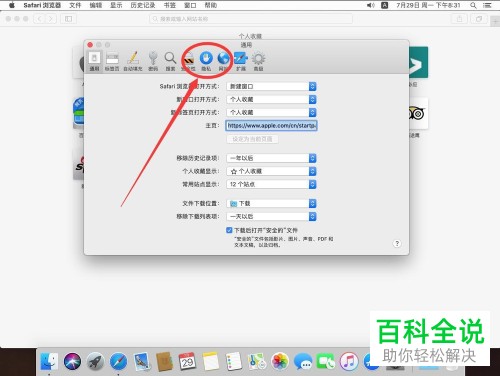Open the Messages app in Dock

tap(303, 362)
